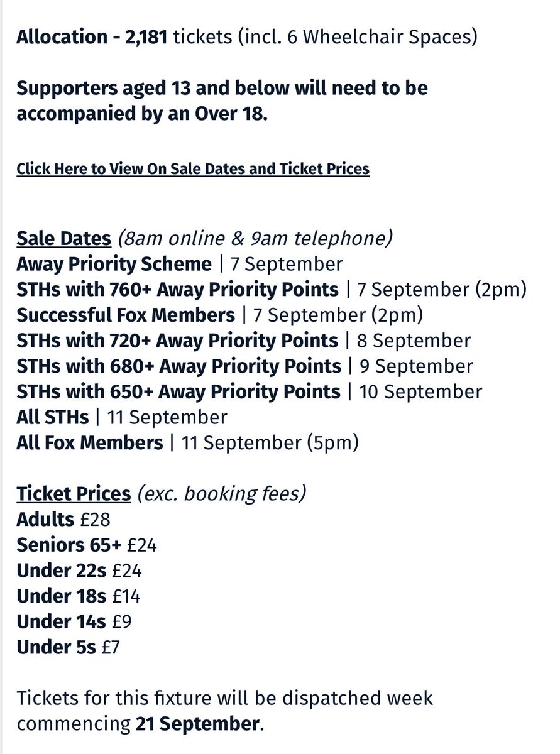Click the Under 5s £7 price
560x754 pixels.
[x=68, y=647]
